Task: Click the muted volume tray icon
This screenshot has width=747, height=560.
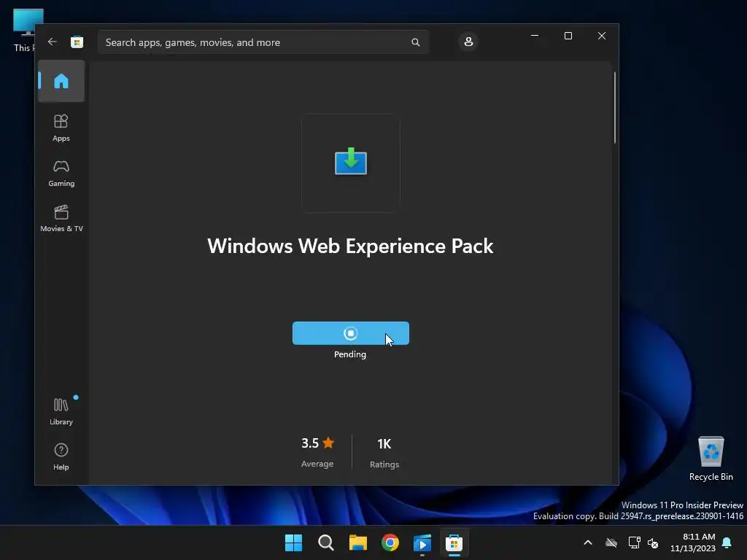Action: (x=653, y=542)
